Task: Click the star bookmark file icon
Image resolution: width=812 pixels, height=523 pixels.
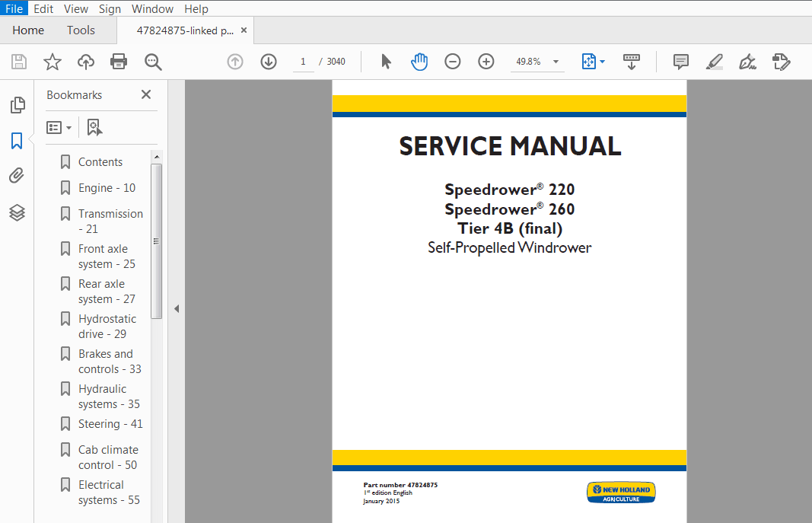Action: point(52,62)
